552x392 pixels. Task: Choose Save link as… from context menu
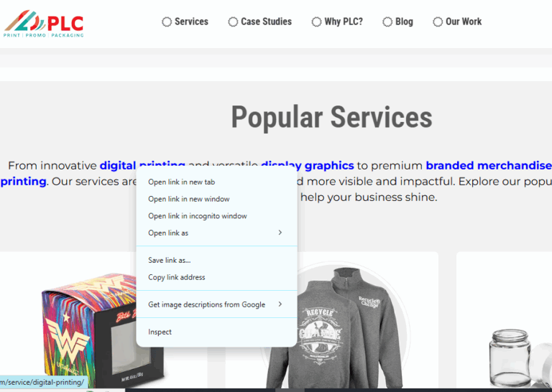[169, 261]
